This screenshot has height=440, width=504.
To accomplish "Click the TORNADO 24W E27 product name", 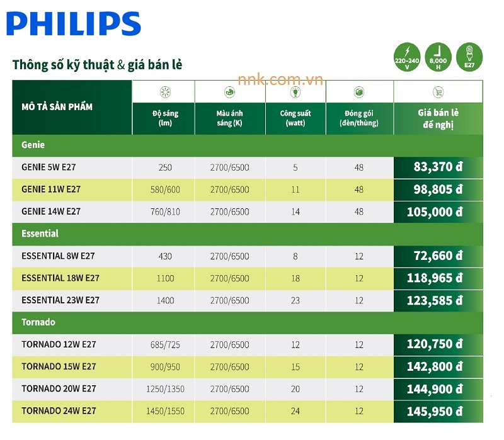I will pyautogui.click(x=59, y=410).
